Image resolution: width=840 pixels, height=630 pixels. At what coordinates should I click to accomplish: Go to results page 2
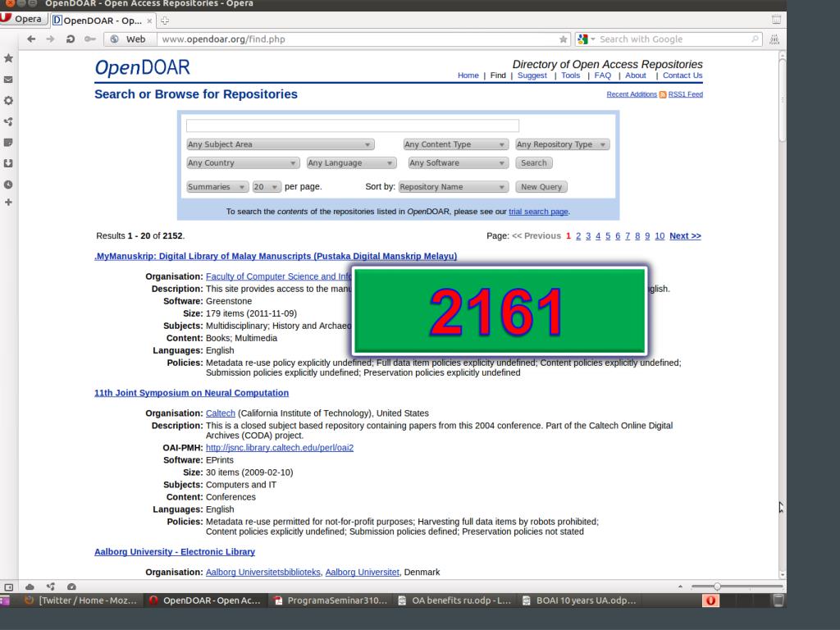click(578, 235)
